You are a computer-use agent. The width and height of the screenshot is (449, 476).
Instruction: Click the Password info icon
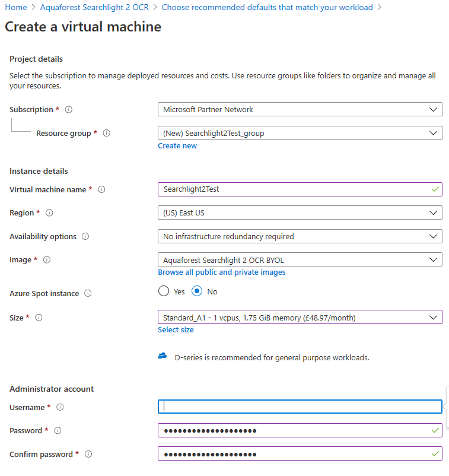coord(58,430)
